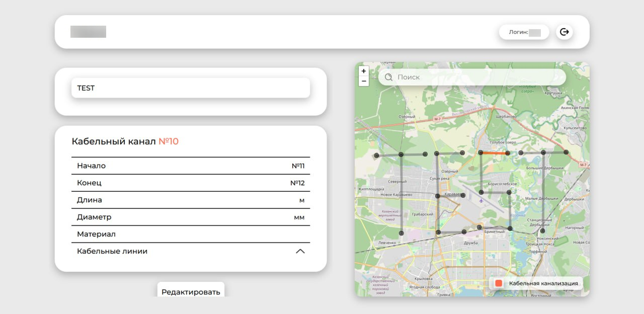Click the Жилплощадка label on the map
This screenshot has height=314, width=644.
pos(370,189)
